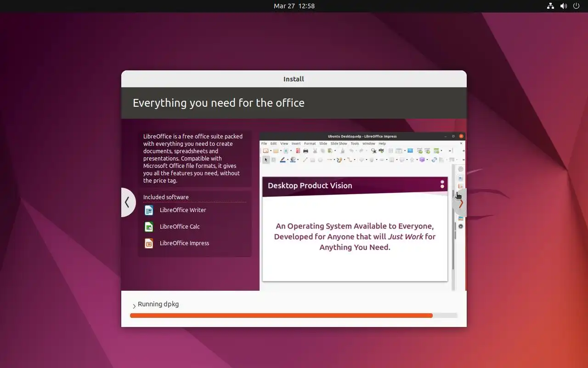This screenshot has width=588, height=368.
Task: Click the LibreOffice Writer icon
Action: (x=149, y=210)
